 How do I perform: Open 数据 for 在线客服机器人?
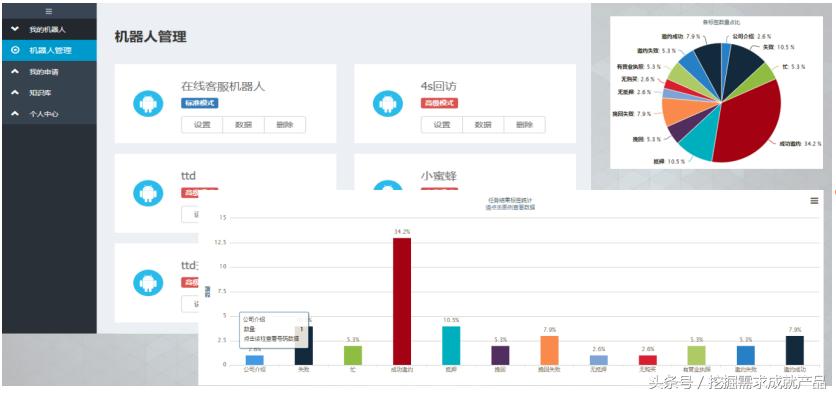point(244,125)
